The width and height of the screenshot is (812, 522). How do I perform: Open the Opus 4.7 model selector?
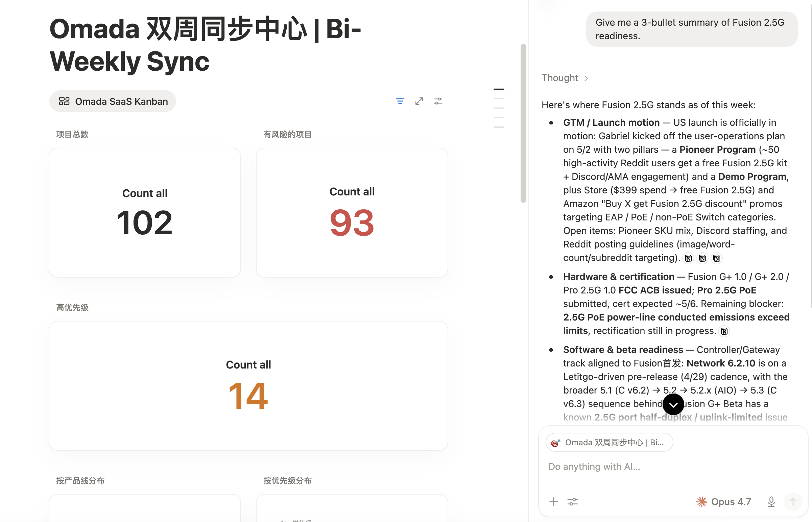[723, 502]
